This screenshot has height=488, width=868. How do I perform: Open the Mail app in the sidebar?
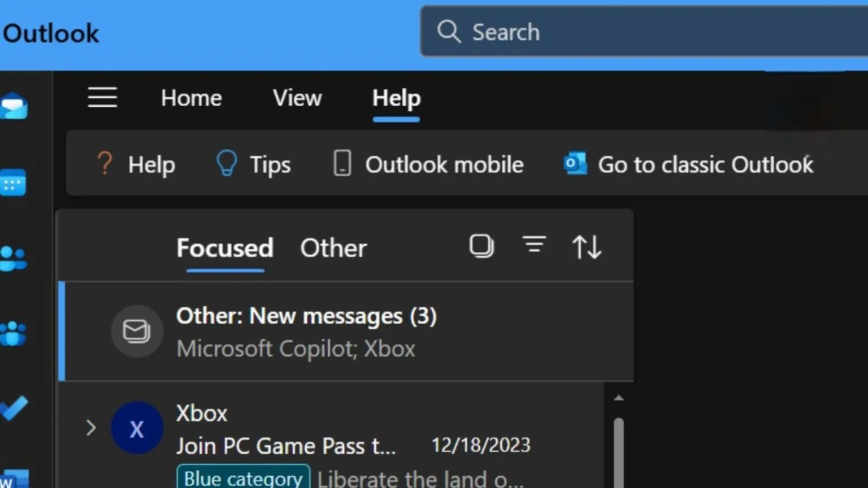point(14,106)
